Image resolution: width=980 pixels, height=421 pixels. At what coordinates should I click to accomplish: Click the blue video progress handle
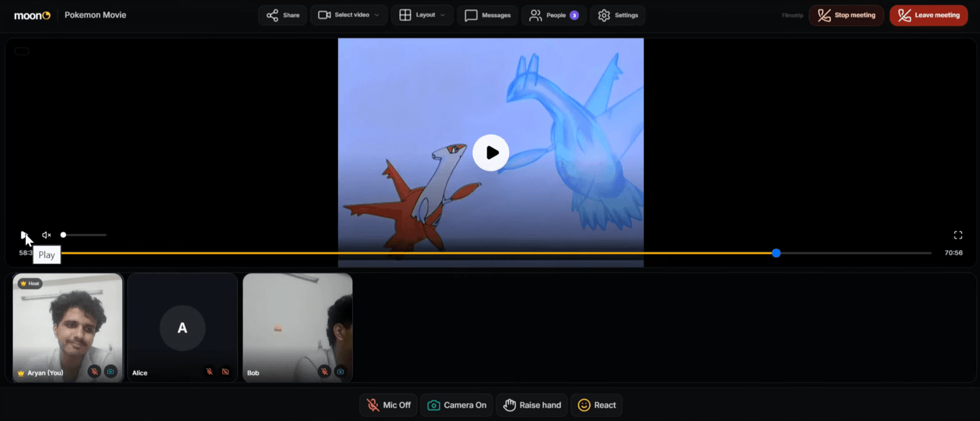click(x=776, y=253)
